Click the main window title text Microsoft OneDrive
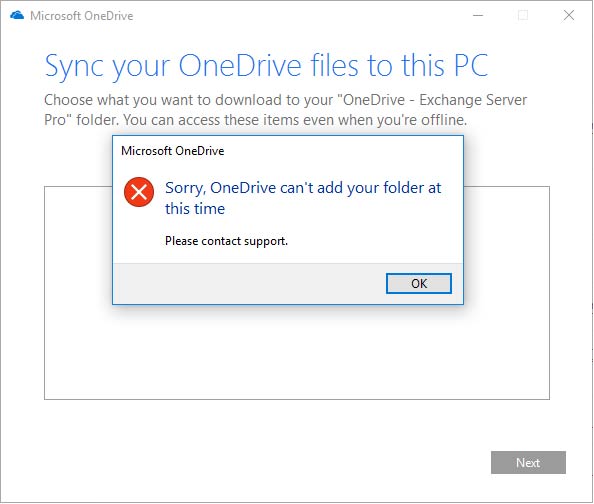This screenshot has height=504, width=594. [x=81, y=16]
